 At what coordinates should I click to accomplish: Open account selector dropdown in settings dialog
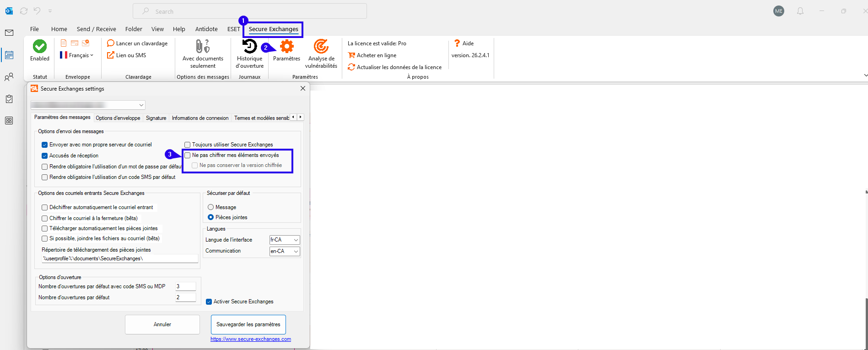(x=88, y=105)
